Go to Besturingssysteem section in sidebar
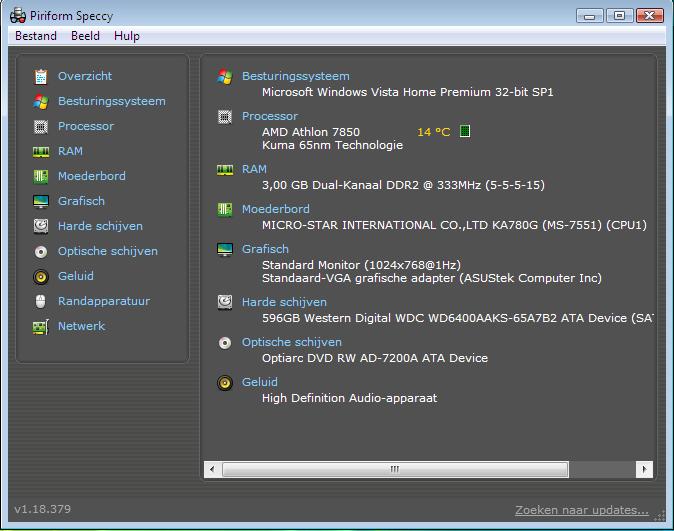The width and height of the screenshot is (674, 531). click(112, 101)
